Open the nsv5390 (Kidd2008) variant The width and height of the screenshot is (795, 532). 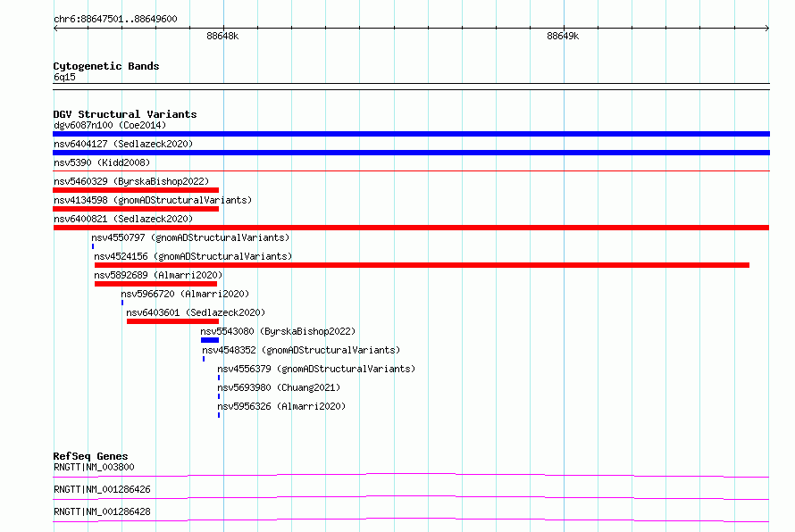click(x=102, y=162)
